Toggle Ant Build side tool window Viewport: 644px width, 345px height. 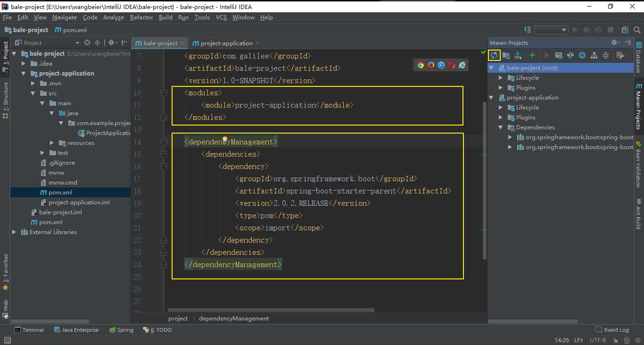coord(639,213)
